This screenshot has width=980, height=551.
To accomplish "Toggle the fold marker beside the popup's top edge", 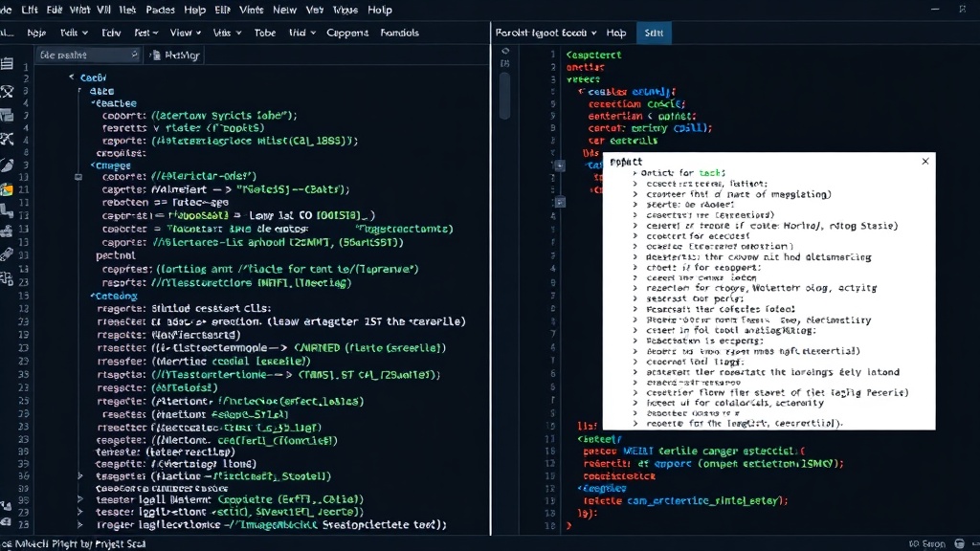I will (560, 165).
